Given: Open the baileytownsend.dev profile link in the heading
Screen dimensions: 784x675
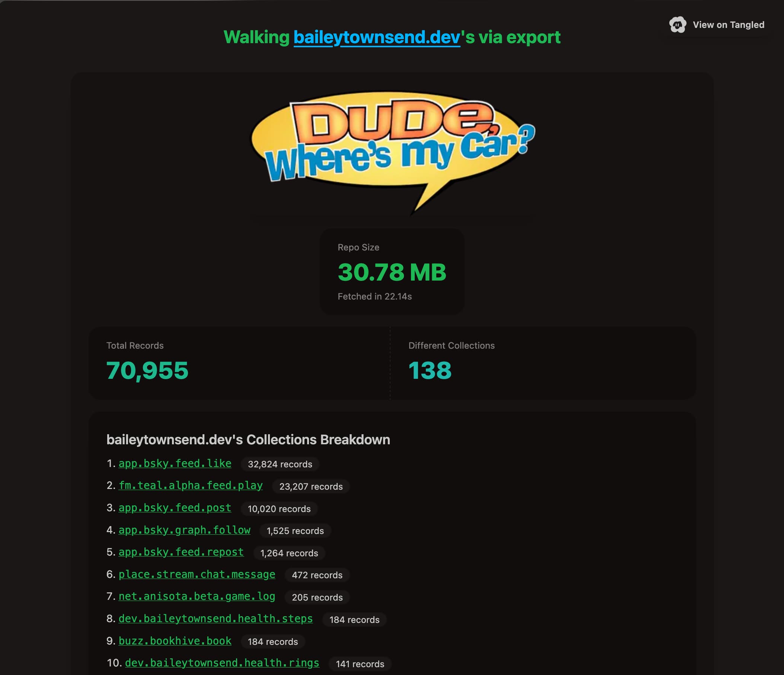Looking at the screenshot, I should [x=376, y=38].
